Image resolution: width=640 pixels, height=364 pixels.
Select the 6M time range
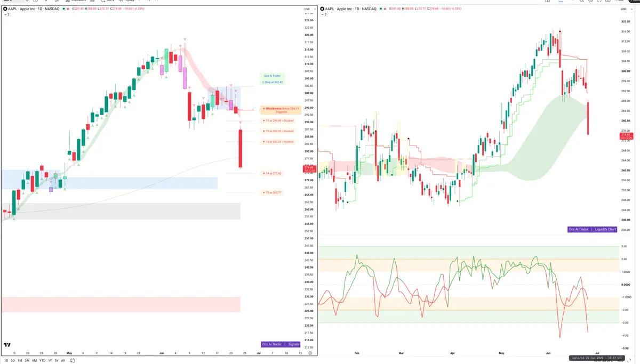click(x=34, y=361)
